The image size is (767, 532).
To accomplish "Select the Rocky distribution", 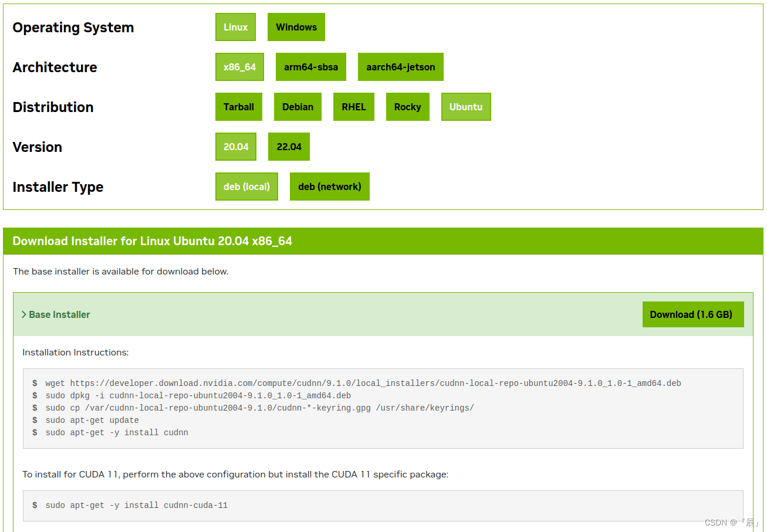I will (x=407, y=106).
